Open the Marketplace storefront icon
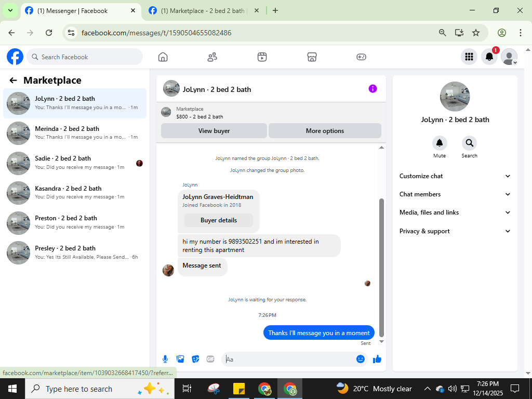 click(x=312, y=57)
